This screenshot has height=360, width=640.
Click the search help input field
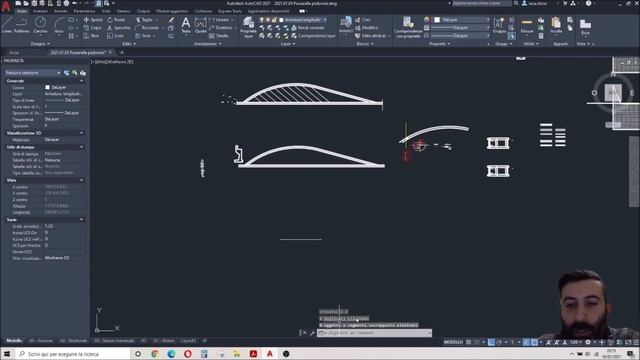[482, 3]
